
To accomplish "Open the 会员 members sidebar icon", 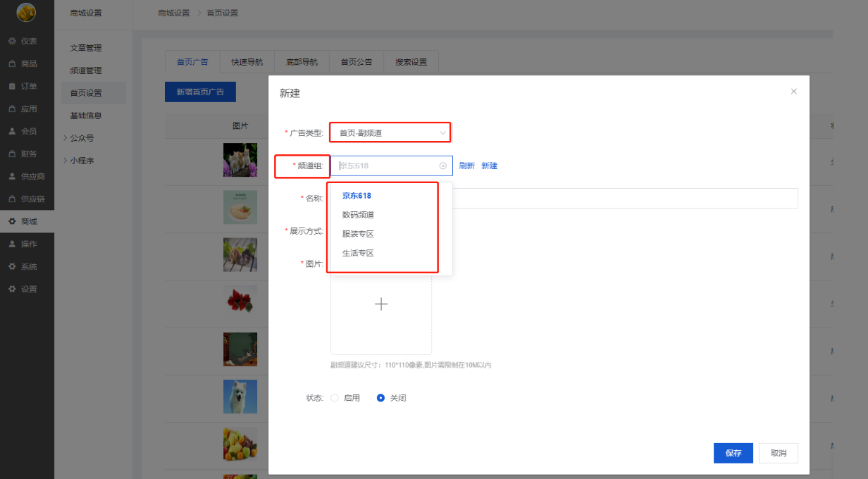I will coord(12,131).
